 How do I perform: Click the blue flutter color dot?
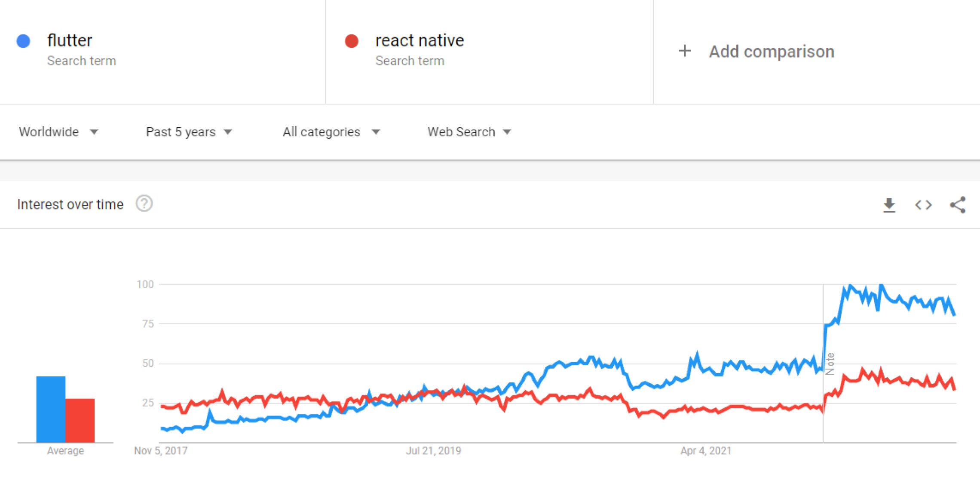click(24, 41)
